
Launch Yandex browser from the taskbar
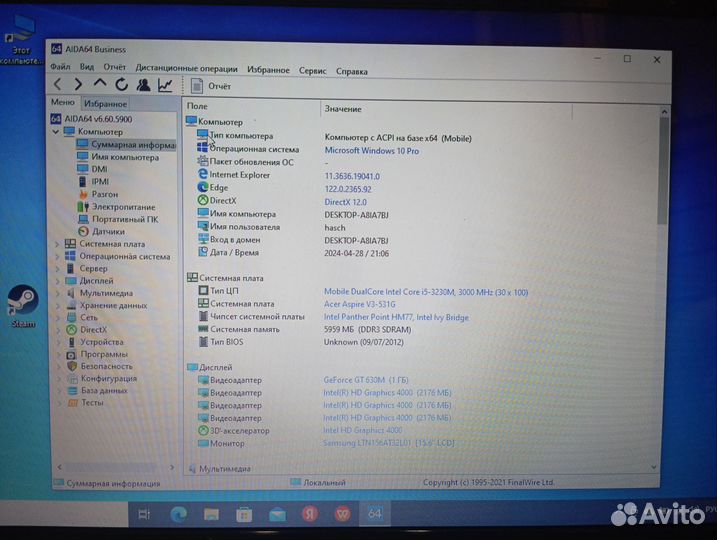[310, 513]
